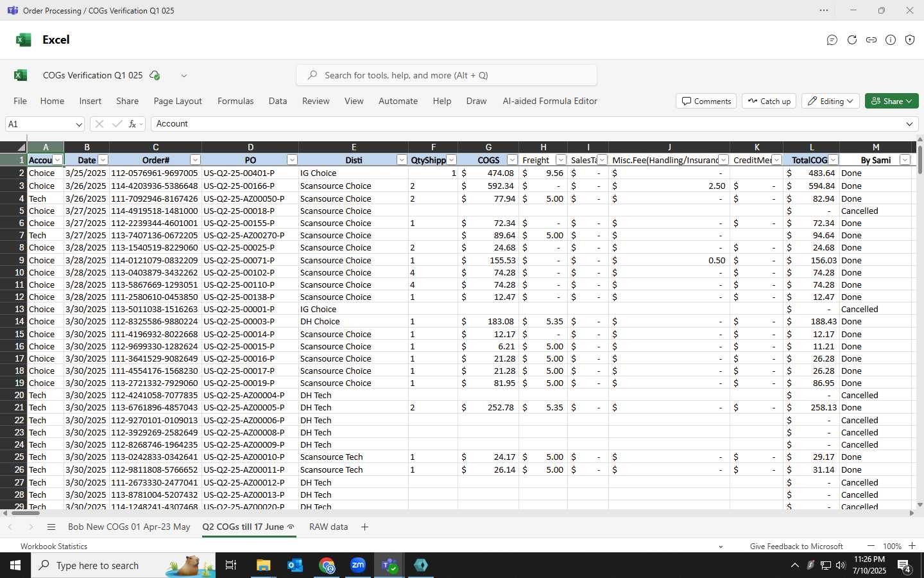Open the Editing mode dropdown
924x578 pixels.
[x=830, y=101]
